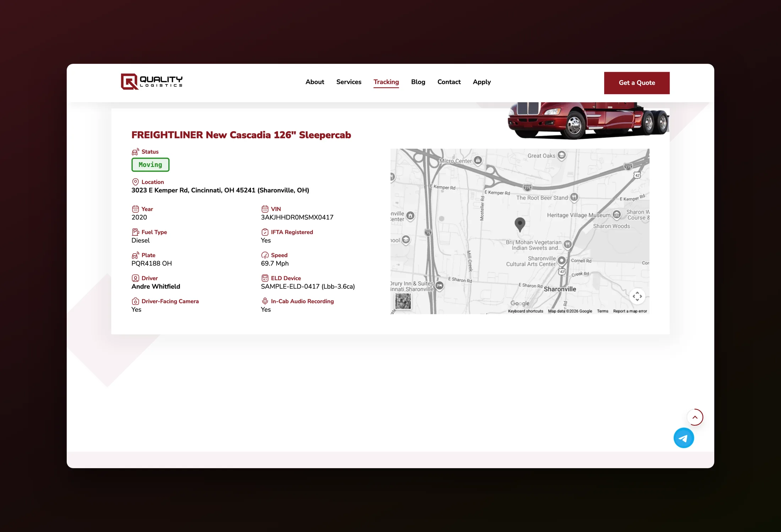This screenshot has height=532, width=781.
Task: Click the truck location marker on map
Action: tap(520, 225)
